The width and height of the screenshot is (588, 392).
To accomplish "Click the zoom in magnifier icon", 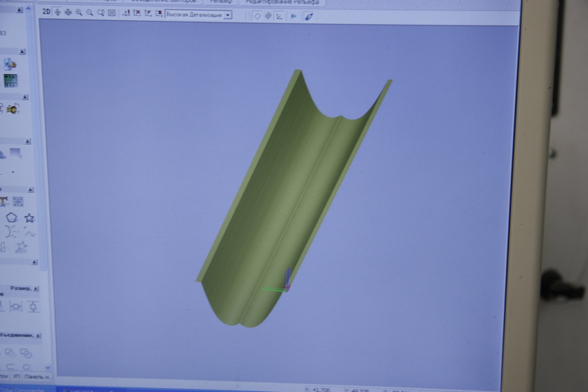I will 78,13.
